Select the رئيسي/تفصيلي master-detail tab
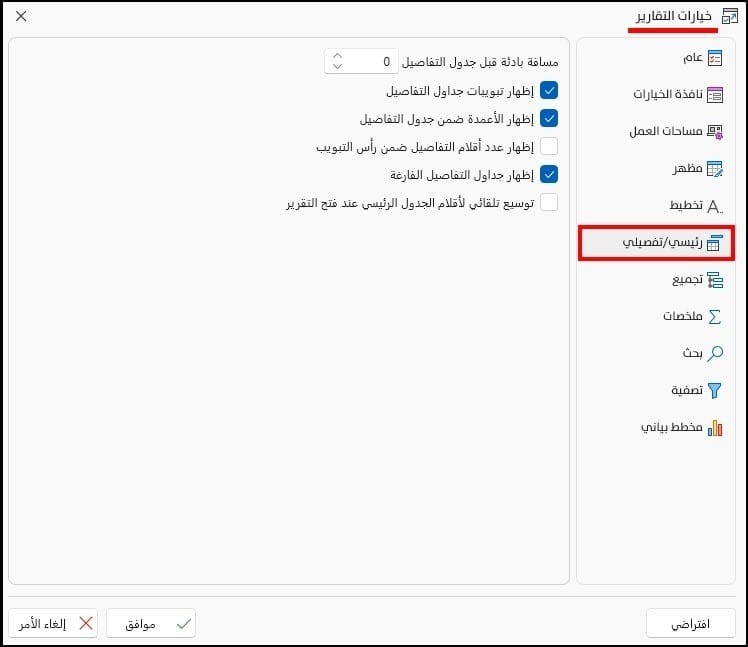Image resolution: width=748 pixels, height=647 pixels. click(656, 243)
